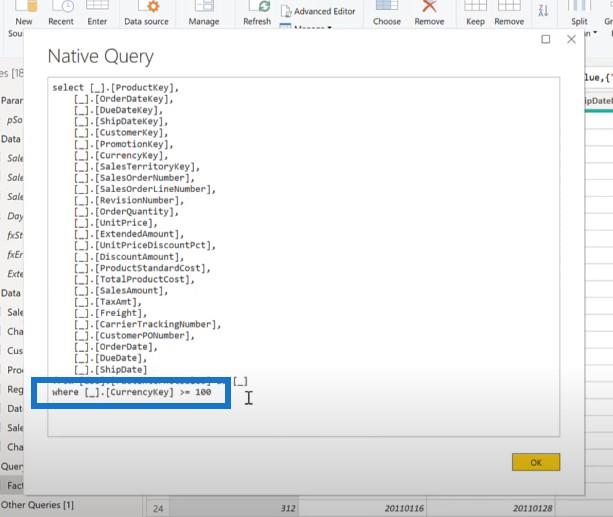The height and width of the screenshot is (517, 613).
Task: Click row number 24 in data grid
Action: (158, 508)
